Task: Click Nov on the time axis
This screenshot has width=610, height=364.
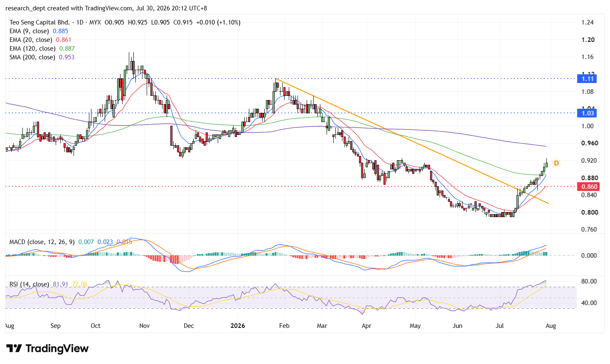Action: pyautogui.click(x=144, y=326)
